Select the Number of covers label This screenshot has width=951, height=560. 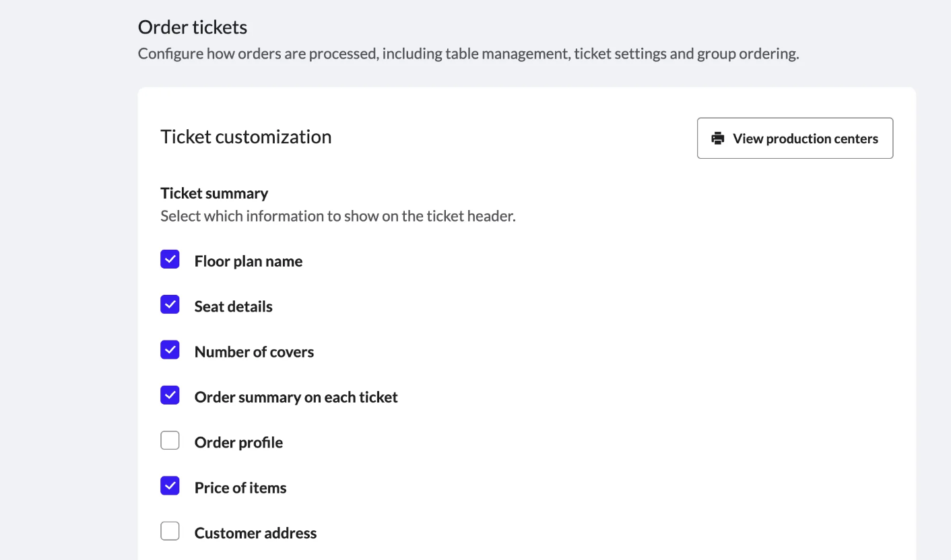coord(254,352)
